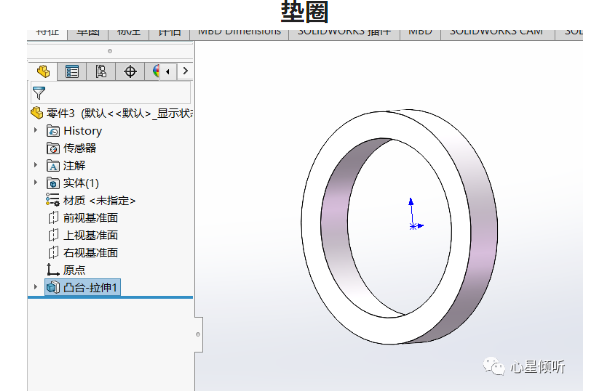The height and width of the screenshot is (392, 592).
Task: Expand the 注解 annotations folder
Action: pos(35,165)
